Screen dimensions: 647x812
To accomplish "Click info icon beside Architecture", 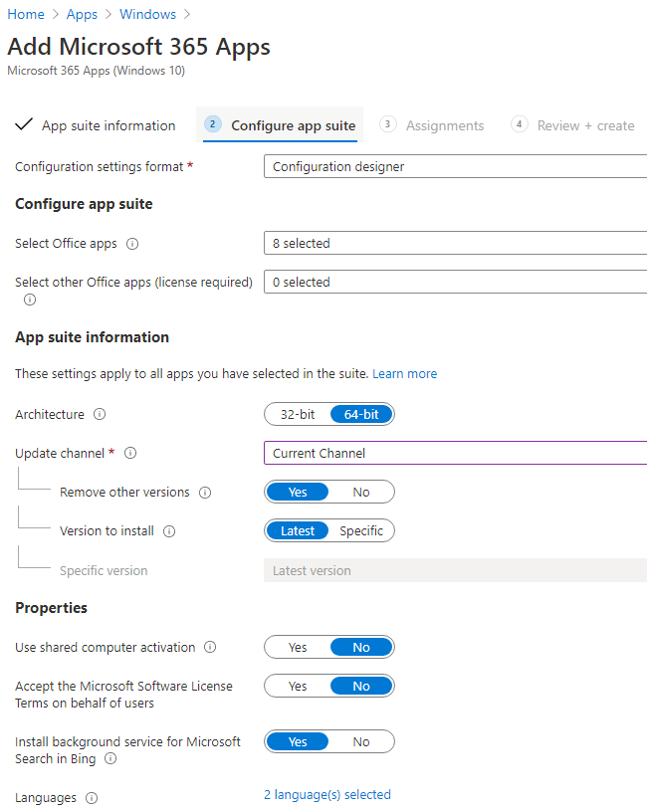I will 100,414.
